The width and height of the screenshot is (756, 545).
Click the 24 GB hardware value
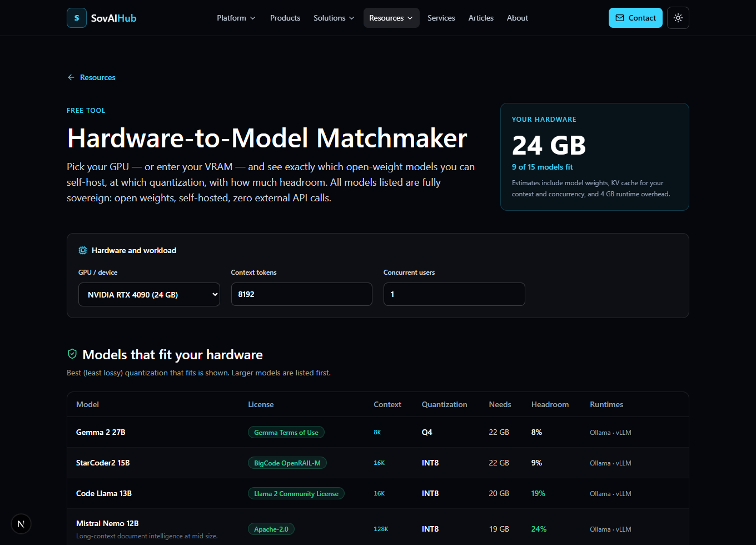[549, 145]
